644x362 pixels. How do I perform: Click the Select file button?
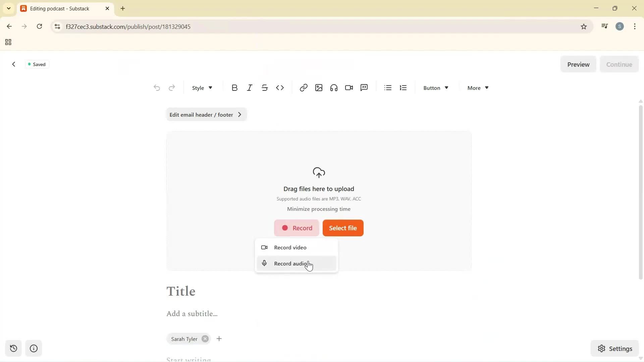click(343, 228)
